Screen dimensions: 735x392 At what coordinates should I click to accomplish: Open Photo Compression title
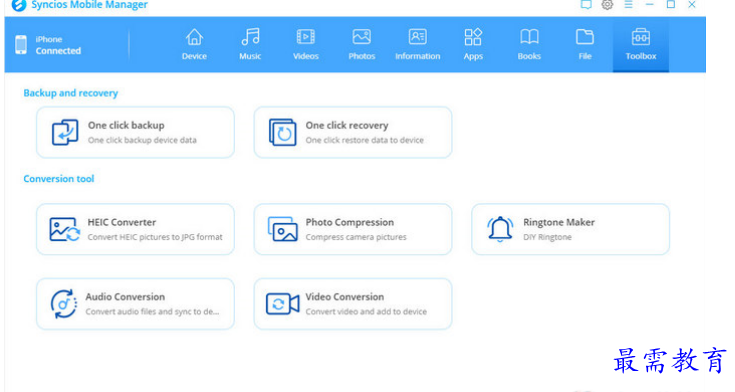click(x=350, y=222)
